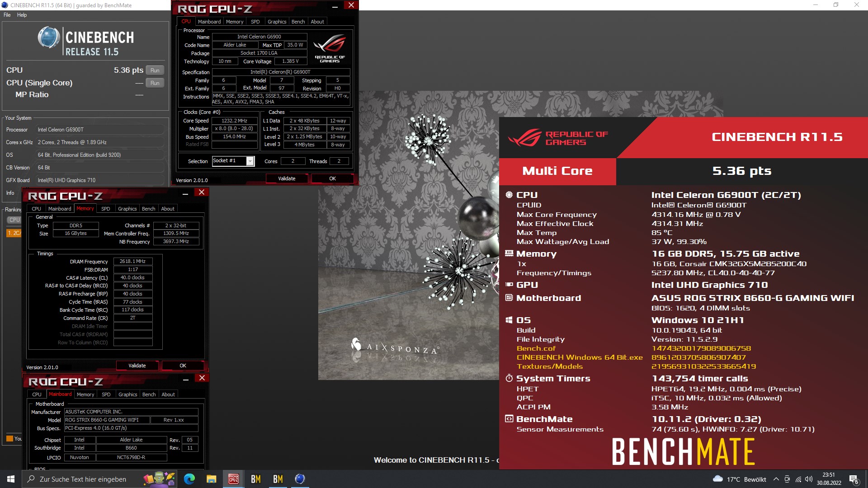This screenshot has width=868, height=488.
Task: Open the notification center with 6 notifications
Action: click(854, 479)
